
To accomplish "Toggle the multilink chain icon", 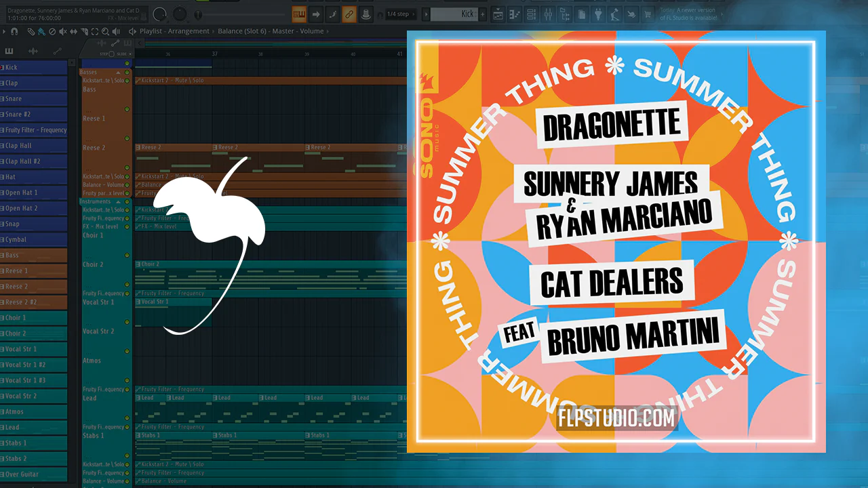I will pos(349,14).
